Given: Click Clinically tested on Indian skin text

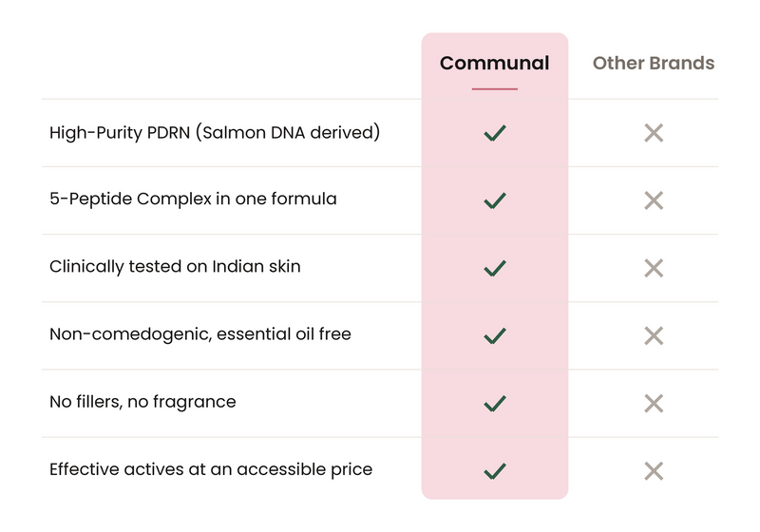Looking at the screenshot, I should (x=175, y=267).
